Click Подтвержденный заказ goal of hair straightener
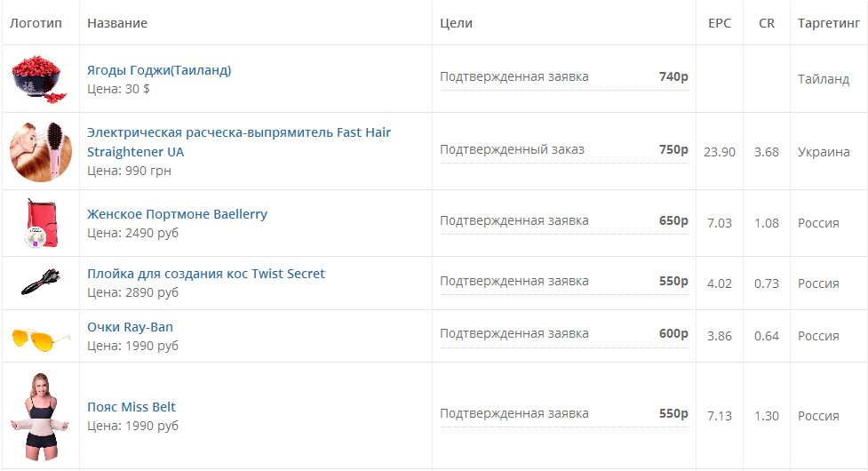This screenshot has width=868, height=471. [512, 149]
